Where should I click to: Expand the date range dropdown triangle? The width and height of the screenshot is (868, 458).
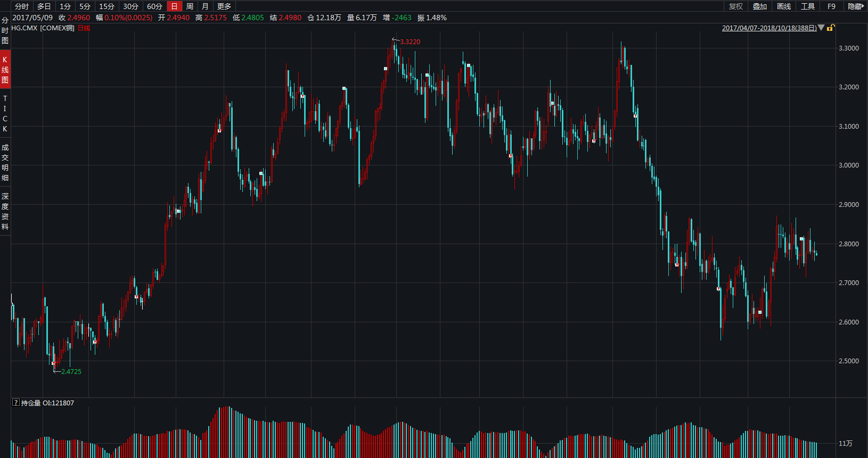pos(821,28)
